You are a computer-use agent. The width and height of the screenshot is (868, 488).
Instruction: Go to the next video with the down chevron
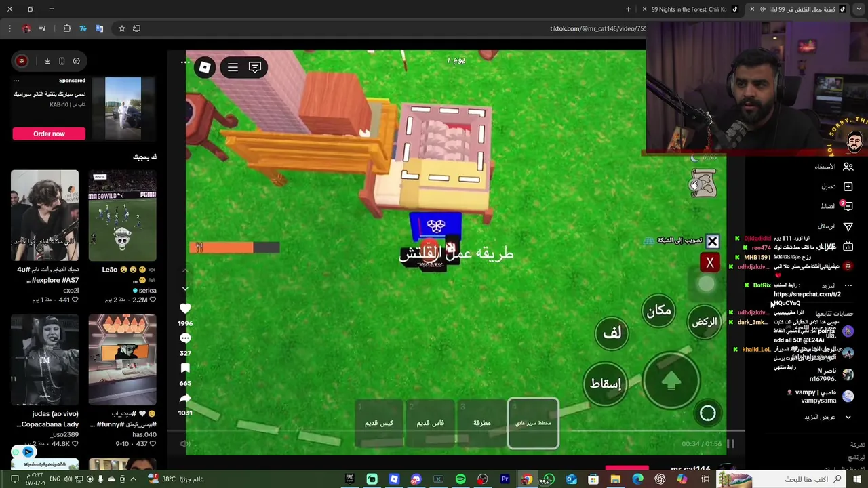(x=185, y=289)
